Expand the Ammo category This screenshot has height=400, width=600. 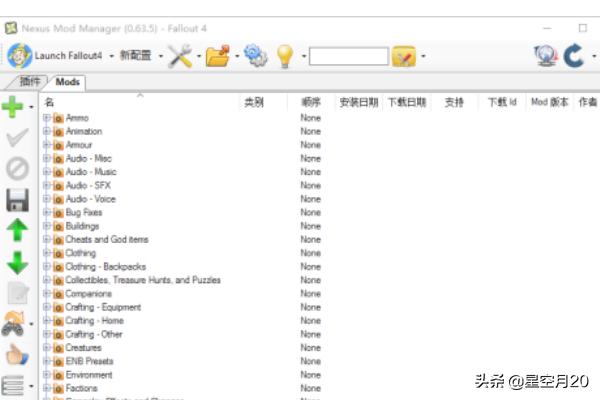tap(47, 118)
